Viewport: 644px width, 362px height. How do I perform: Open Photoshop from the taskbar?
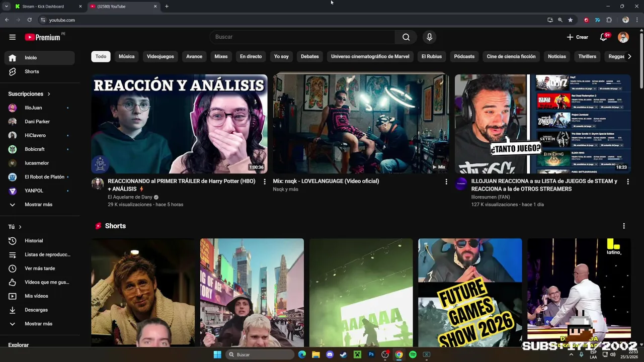pos(371,355)
